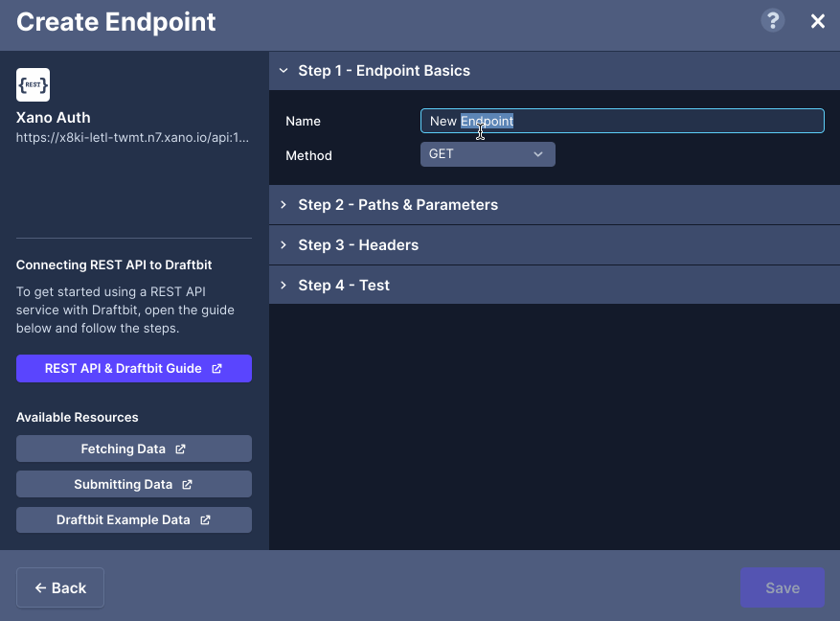Click the Name field label
The width and height of the screenshot is (840, 621).
coord(303,122)
